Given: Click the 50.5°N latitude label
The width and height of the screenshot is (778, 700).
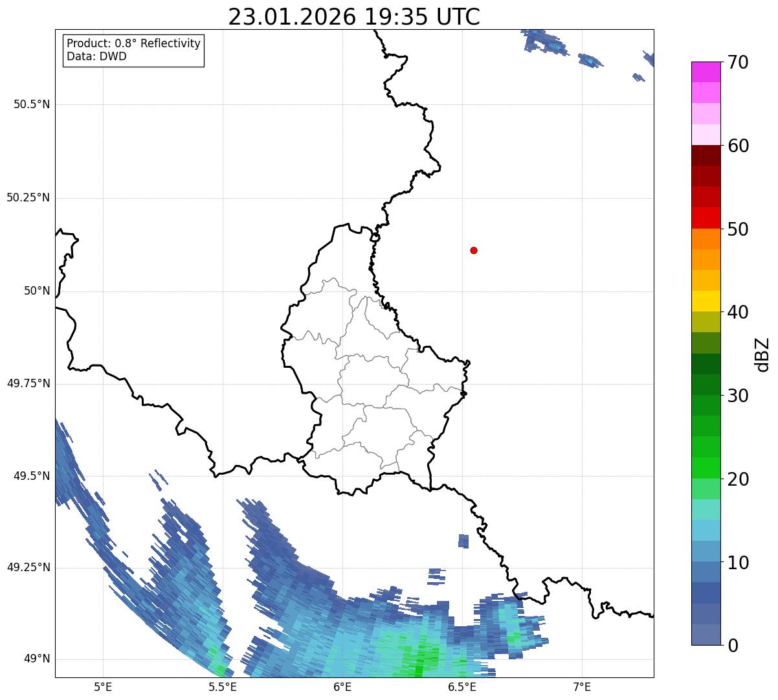Looking at the screenshot, I should pos(32,104).
